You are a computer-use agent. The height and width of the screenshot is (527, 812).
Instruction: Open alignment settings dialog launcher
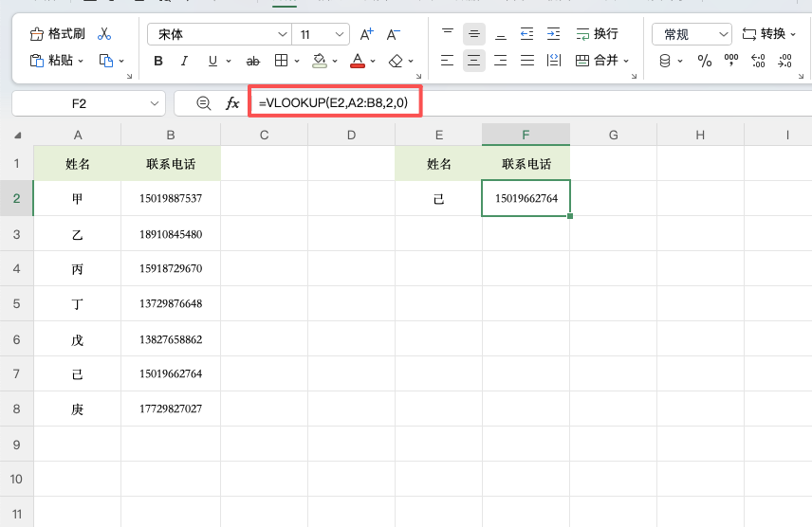(634, 76)
